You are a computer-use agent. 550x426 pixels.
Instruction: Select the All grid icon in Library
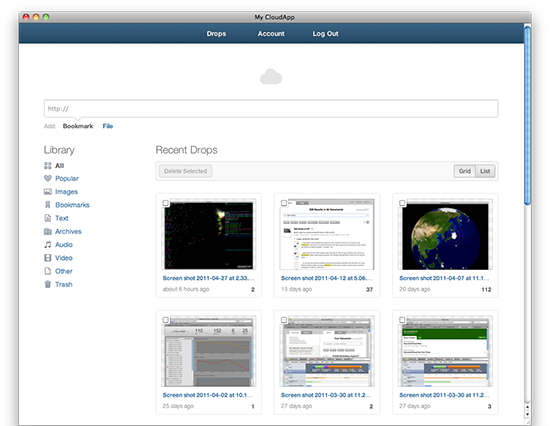pyautogui.click(x=48, y=166)
